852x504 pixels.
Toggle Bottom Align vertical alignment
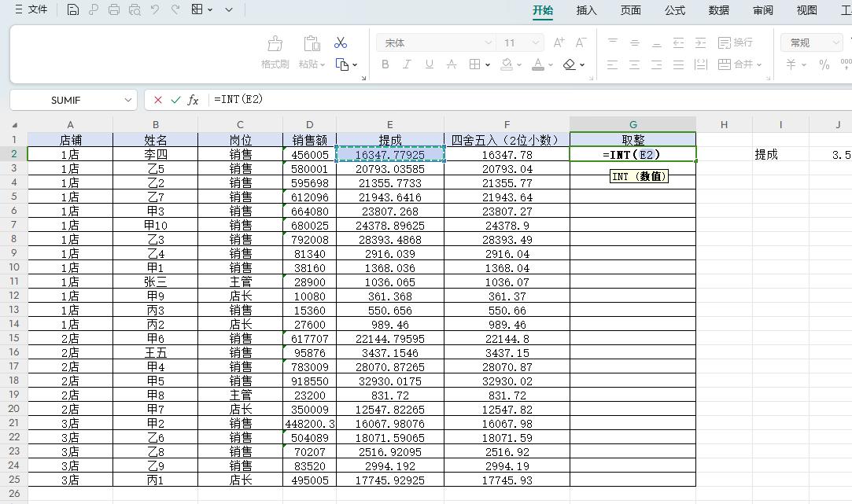(x=656, y=43)
